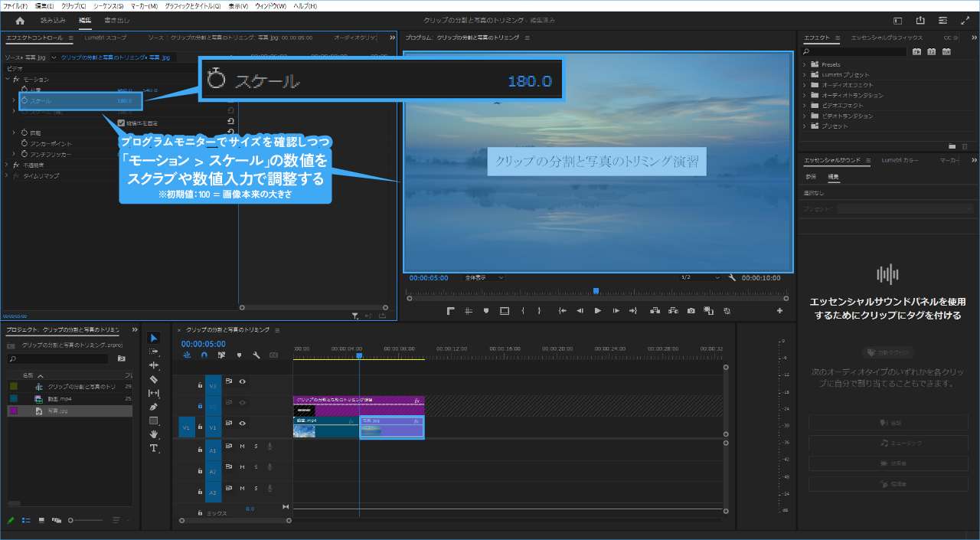Step back one frame

tap(580, 311)
